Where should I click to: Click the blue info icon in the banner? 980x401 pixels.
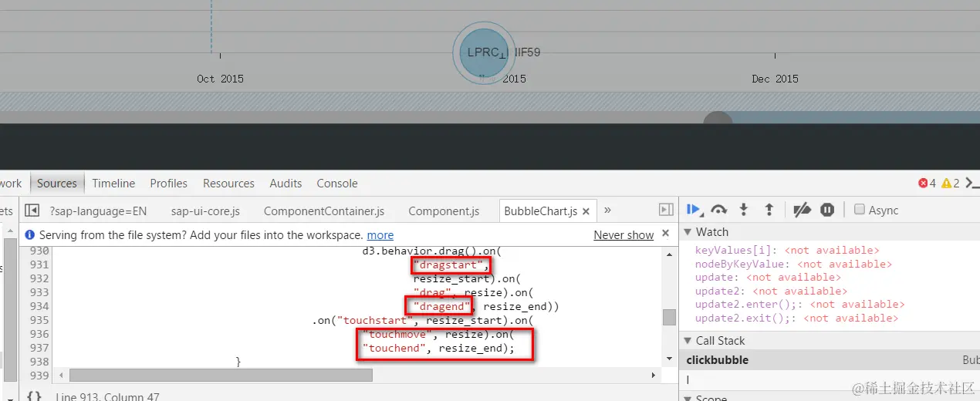[30, 234]
